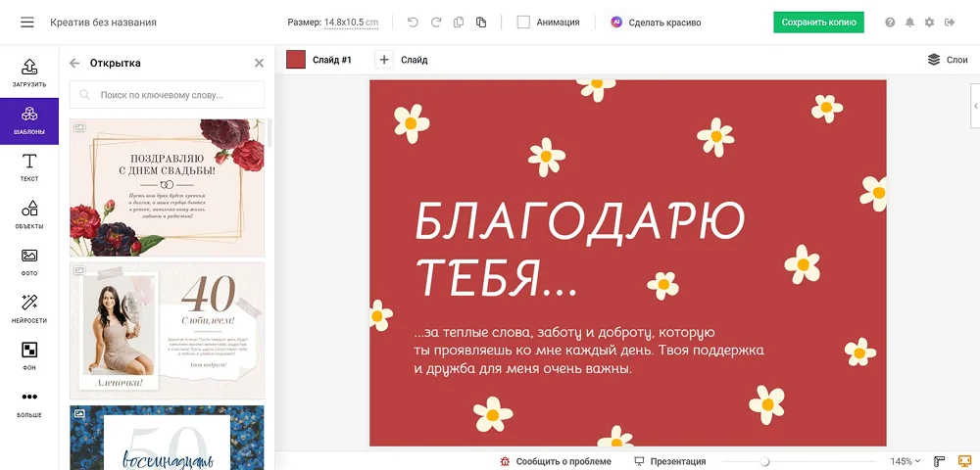Open the Больше menu in sidebar
The width and height of the screenshot is (980, 470).
click(x=29, y=402)
